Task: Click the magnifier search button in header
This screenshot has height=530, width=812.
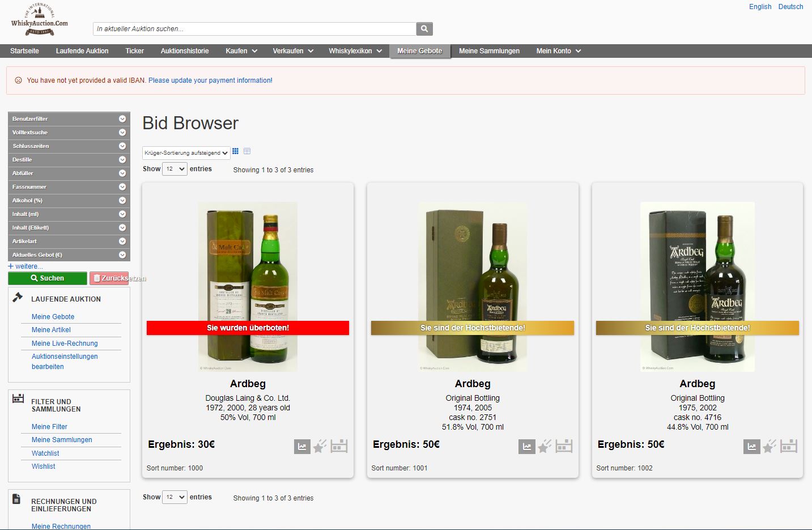Action: click(x=424, y=29)
